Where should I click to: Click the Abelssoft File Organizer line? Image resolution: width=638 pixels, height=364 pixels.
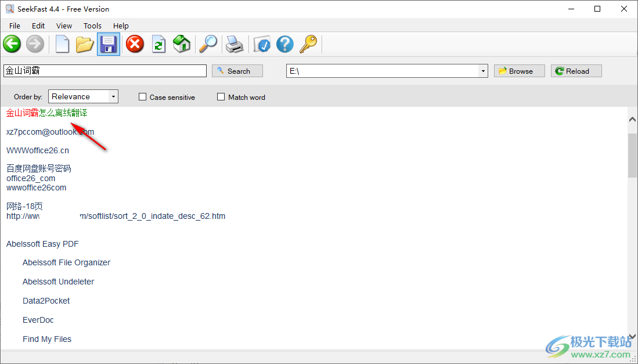click(x=66, y=263)
